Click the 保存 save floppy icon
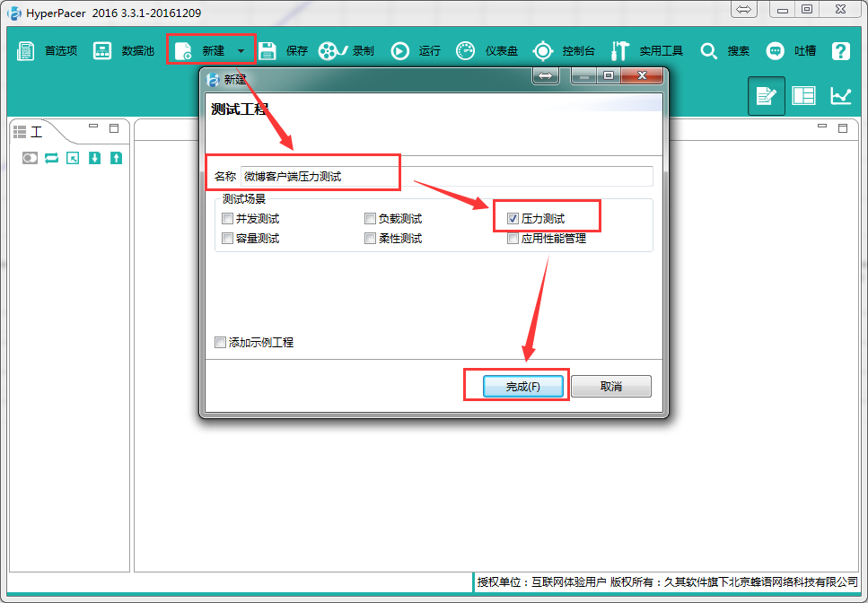Screen dimensions: 868x603 coord(267,51)
